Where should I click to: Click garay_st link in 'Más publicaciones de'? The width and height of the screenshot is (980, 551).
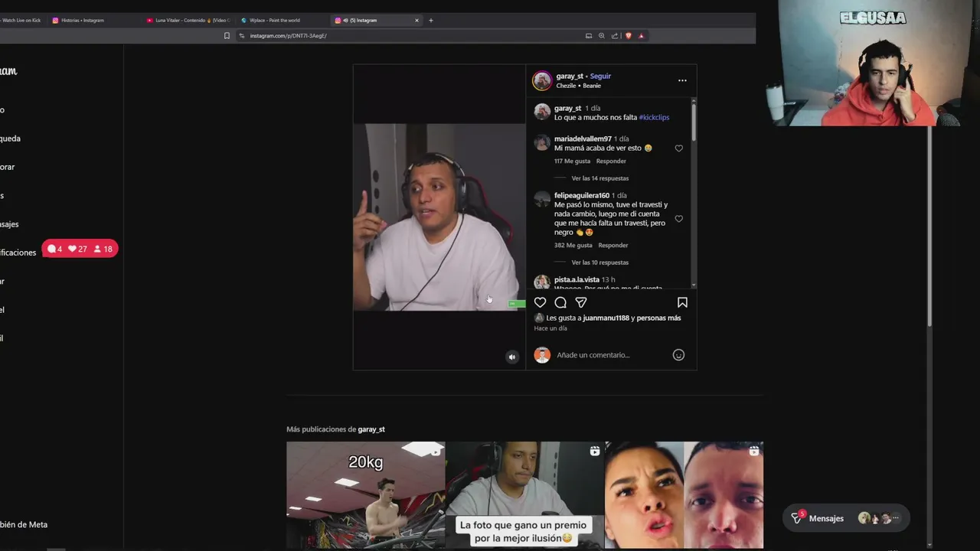[x=371, y=429]
